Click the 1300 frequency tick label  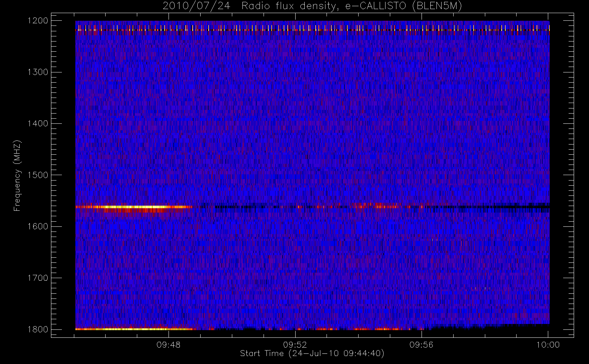pyautogui.click(x=38, y=72)
